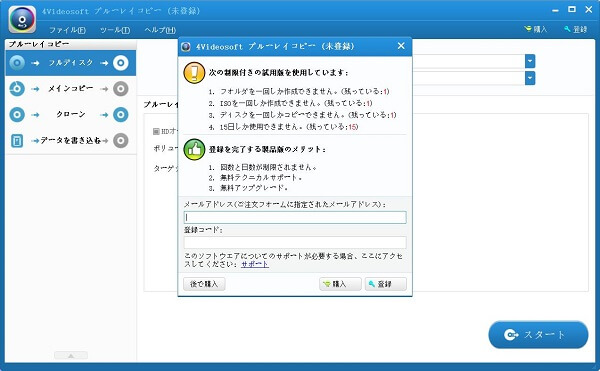Open the ファイル(F) menu
Image resolution: width=600 pixels, height=371 pixels.
tap(67, 30)
